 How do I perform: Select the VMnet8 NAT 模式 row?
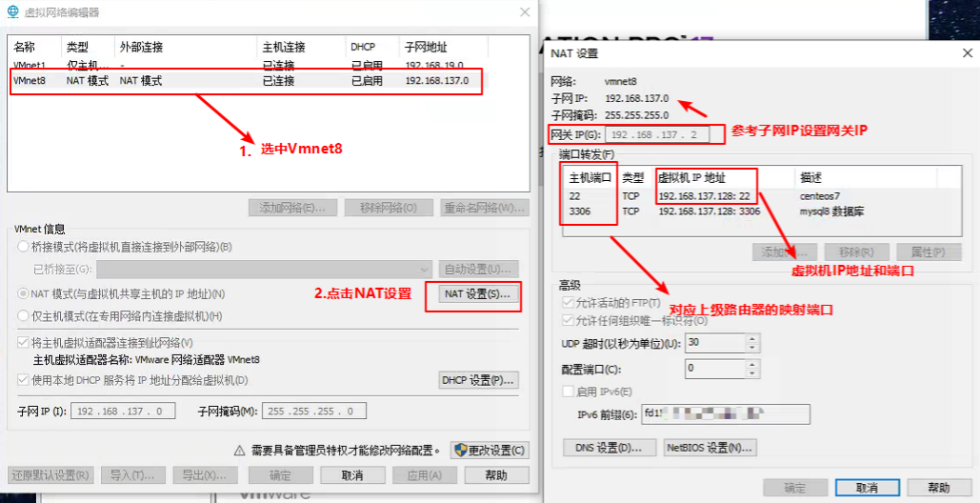tap(249, 81)
